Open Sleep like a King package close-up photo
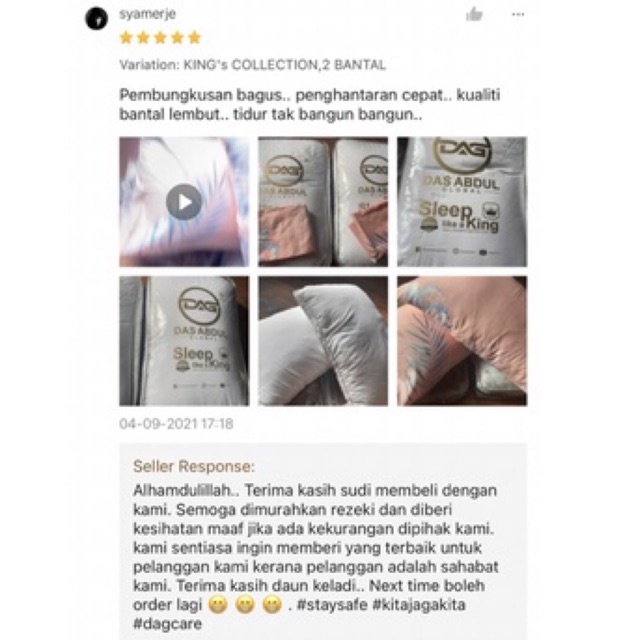The width and height of the screenshot is (640, 640). 462,202
